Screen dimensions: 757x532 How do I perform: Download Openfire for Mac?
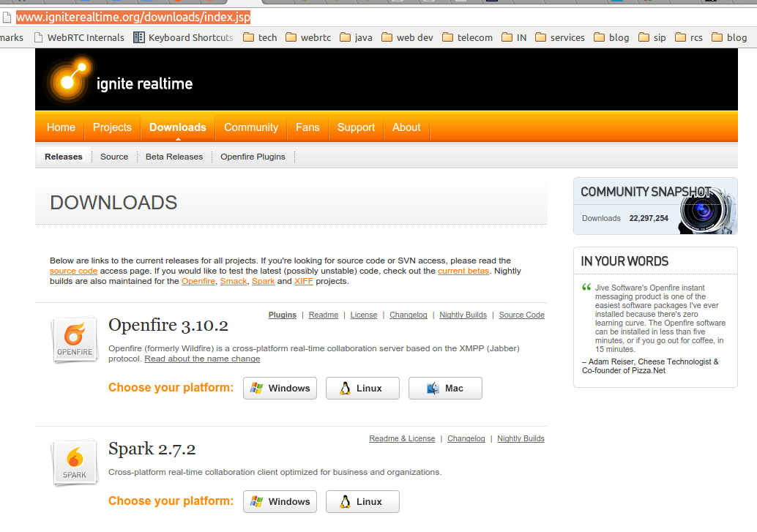(x=445, y=388)
